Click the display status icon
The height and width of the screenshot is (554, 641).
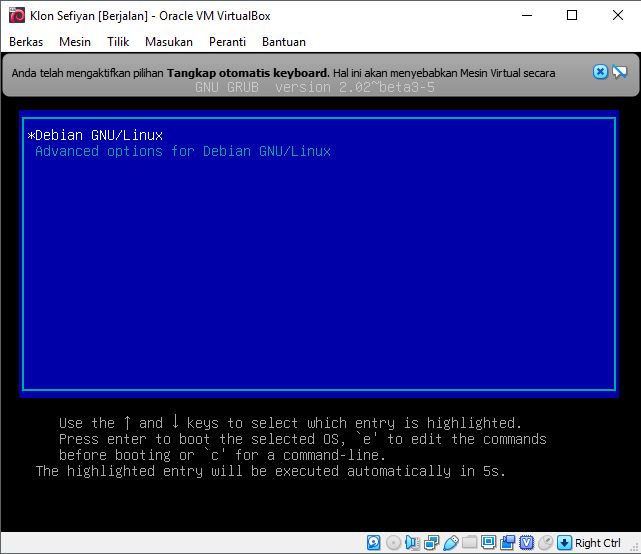(488, 543)
